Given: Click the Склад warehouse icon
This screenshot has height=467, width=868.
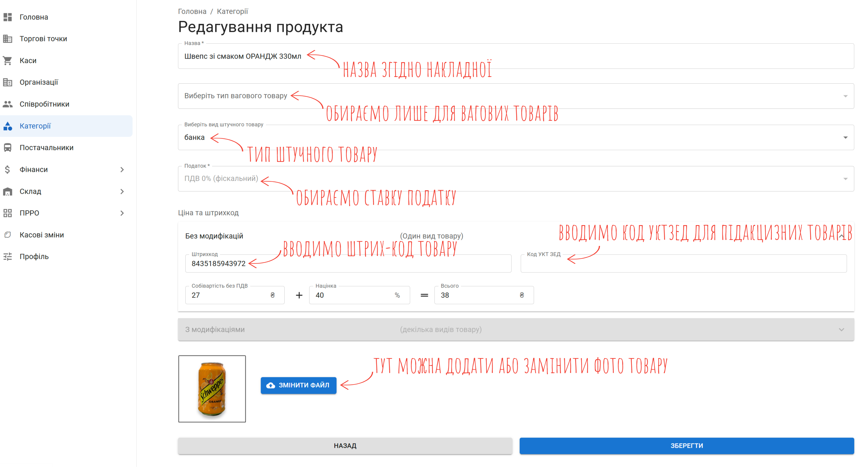Looking at the screenshot, I should pyautogui.click(x=7, y=191).
